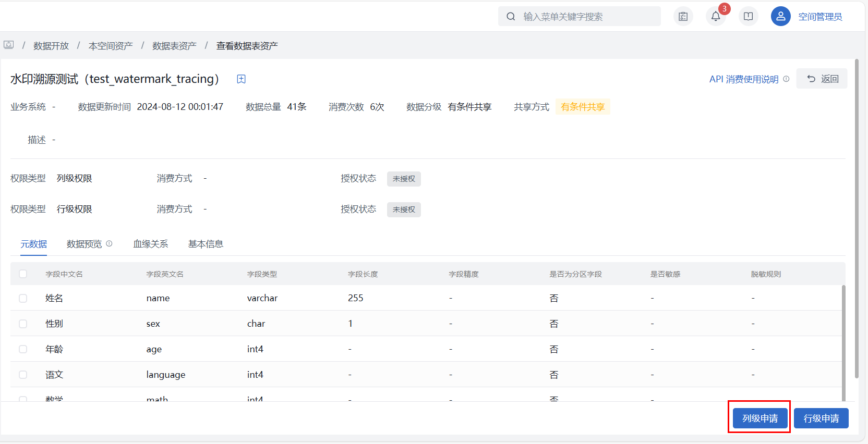Click the 'varchar' type cell
This screenshot has width=868, height=444.
click(262, 298)
